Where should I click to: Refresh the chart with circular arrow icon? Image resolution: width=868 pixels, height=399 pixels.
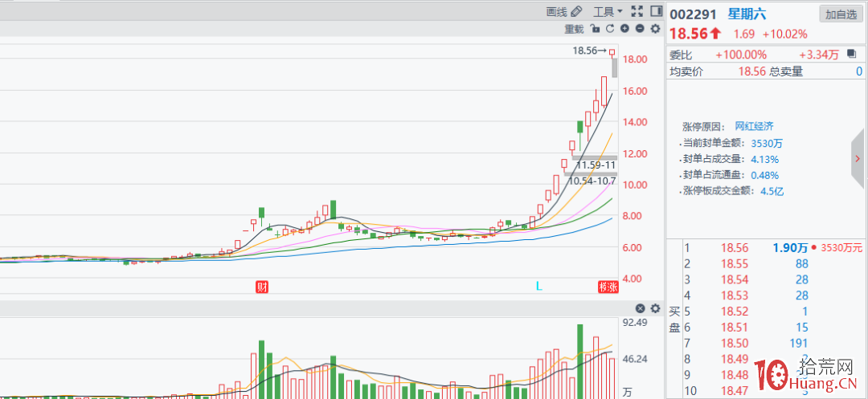point(610,29)
